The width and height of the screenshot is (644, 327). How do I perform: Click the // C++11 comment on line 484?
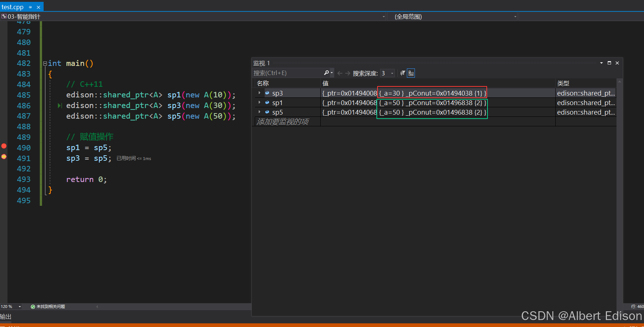tap(85, 84)
